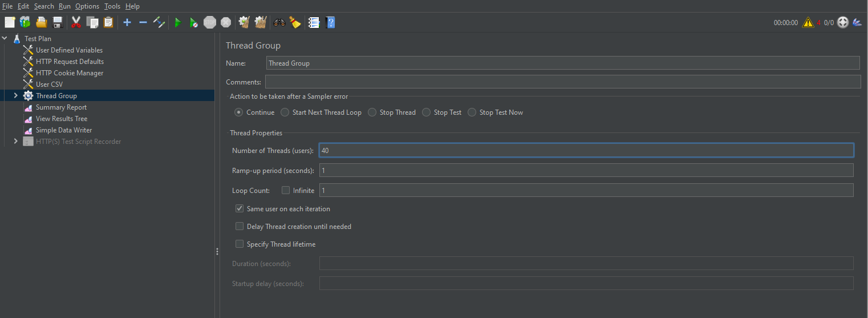Image resolution: width=868 pixels, height=318 pixels.
Task: Select View Results Tree listener
Action: (62, 119)
